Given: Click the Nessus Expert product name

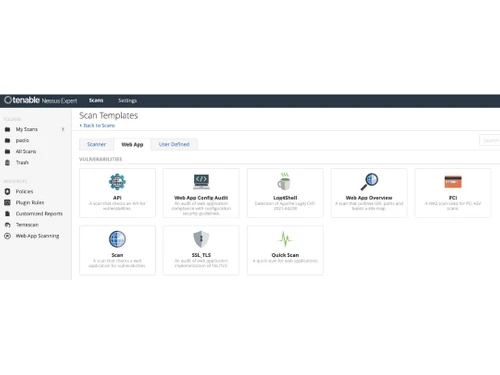Looking at the screenshot, I should [59, 101].
